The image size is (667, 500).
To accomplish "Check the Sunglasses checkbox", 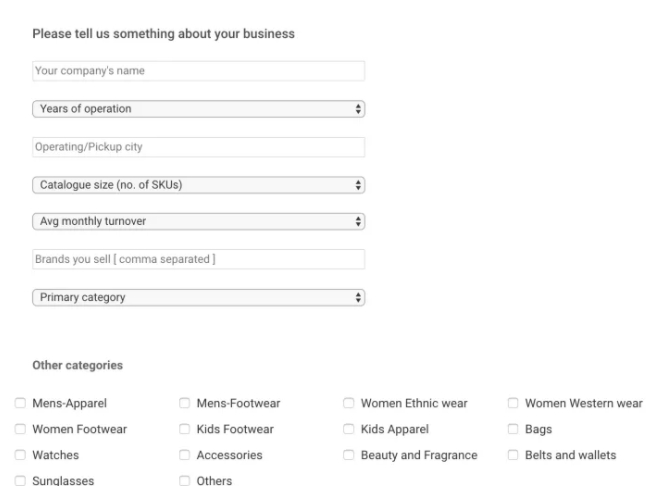I will (21, 481).
